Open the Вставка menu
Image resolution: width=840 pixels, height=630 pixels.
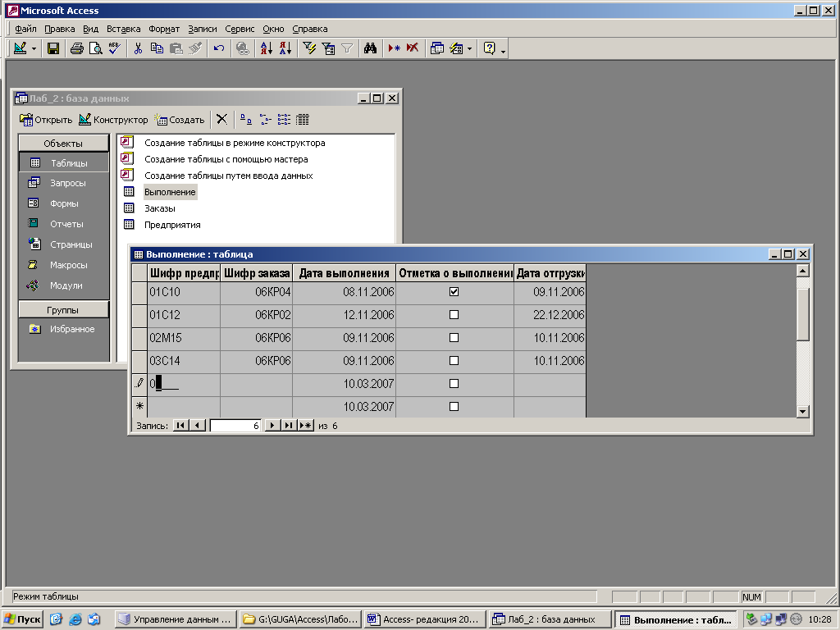tap(123, 29)
